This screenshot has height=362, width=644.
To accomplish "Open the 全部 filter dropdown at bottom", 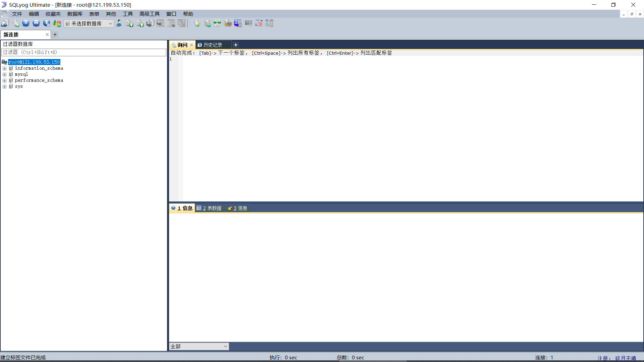I will [x=199, y=346].
